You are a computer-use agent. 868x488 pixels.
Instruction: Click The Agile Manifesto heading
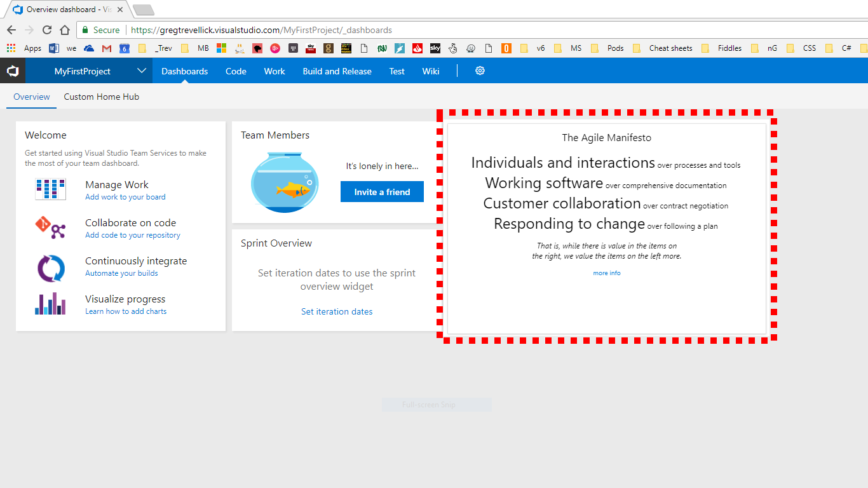click(x=607, y=138)
